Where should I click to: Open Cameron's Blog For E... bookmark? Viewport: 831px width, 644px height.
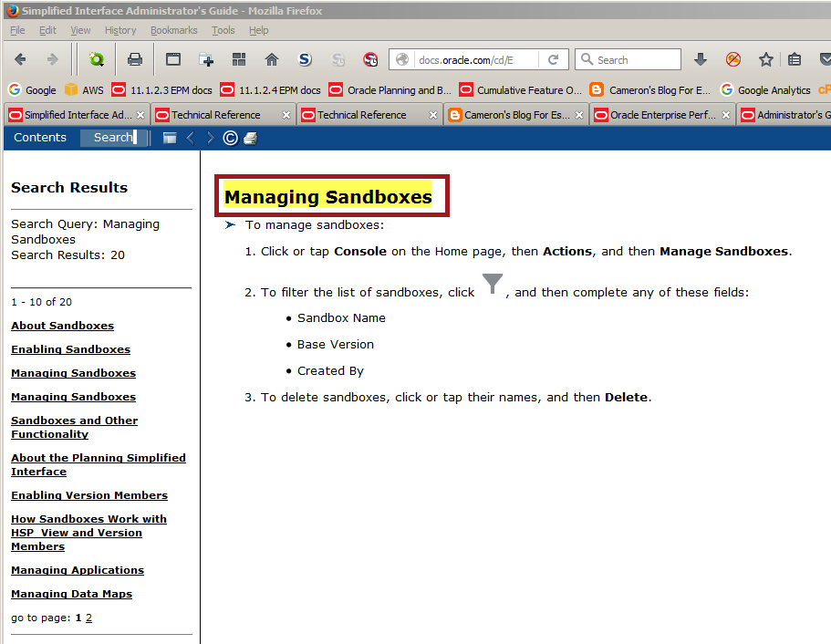pyautogui.click(x=650, y=90)
